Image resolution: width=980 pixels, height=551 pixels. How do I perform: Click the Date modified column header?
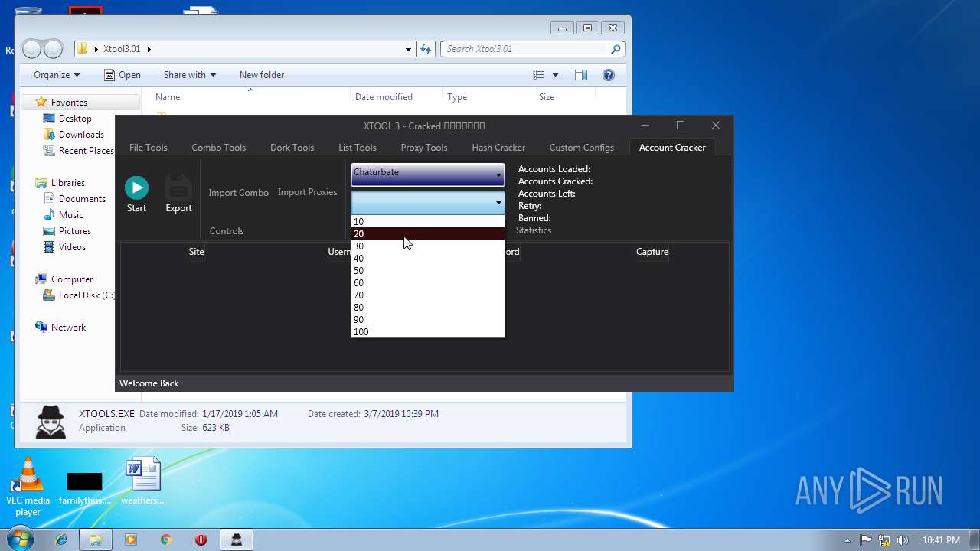[x=396, y=97]
